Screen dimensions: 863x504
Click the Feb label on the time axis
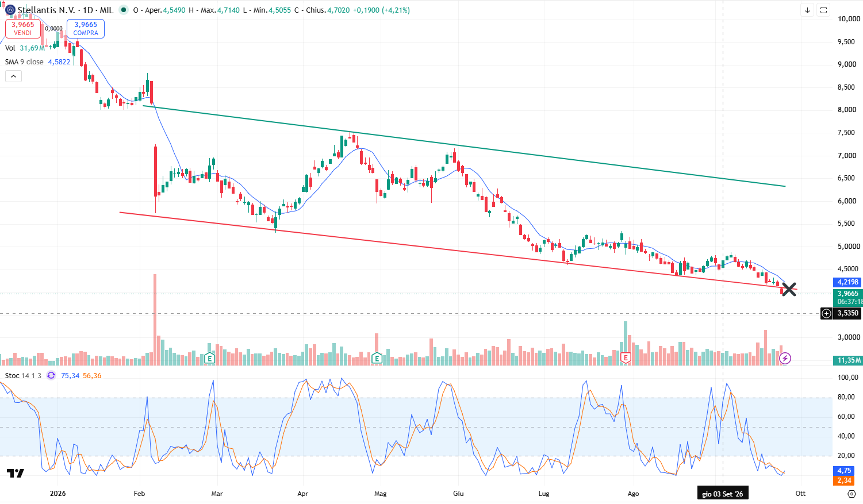[x=139, y=494]
